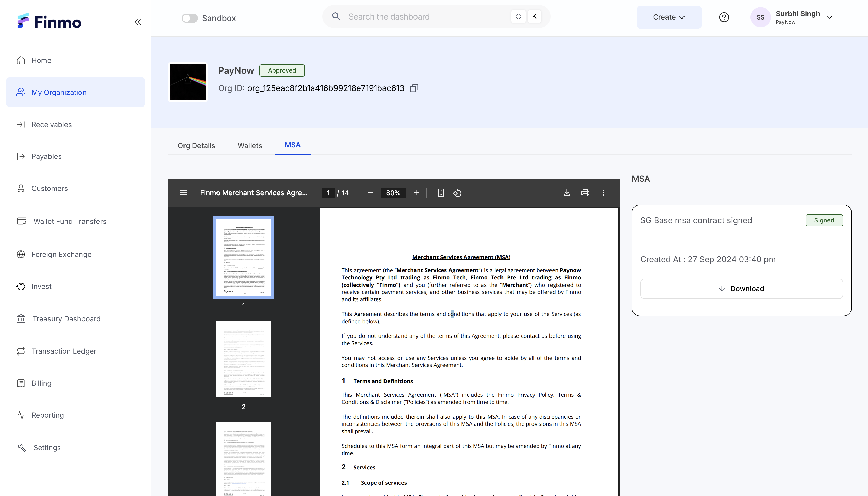Open Reporting in the sidebar
This screenshot has width=868, height=496.
click(x=75, y=415)
